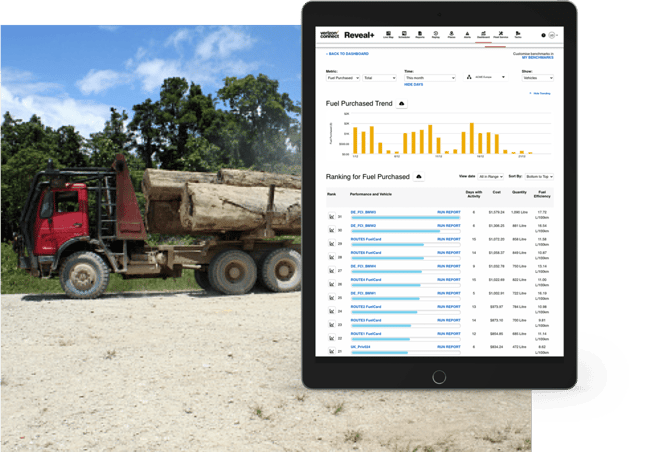650x452 pixels.
Task: Open the Live Map nav item
Action: coord(388,34)
